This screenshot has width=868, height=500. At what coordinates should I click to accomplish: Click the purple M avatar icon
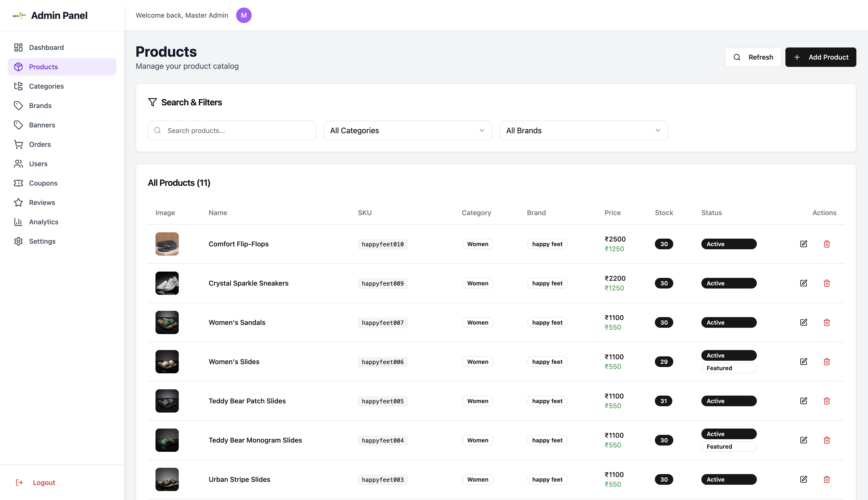click(244, 15)
